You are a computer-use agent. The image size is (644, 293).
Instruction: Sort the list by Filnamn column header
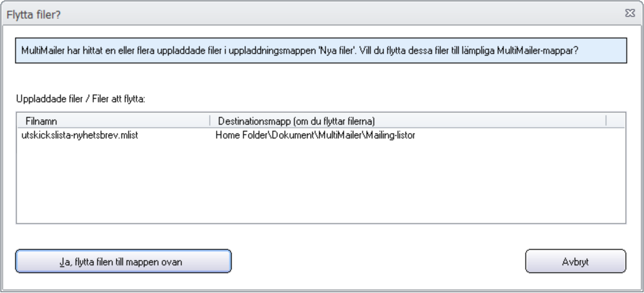click(x=113, y=120)
